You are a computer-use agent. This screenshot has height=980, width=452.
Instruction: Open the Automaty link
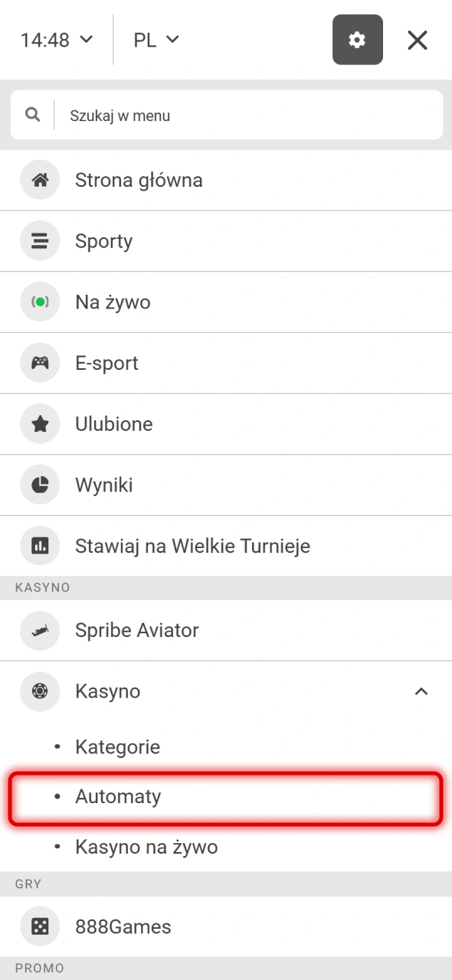coord(117,796)
